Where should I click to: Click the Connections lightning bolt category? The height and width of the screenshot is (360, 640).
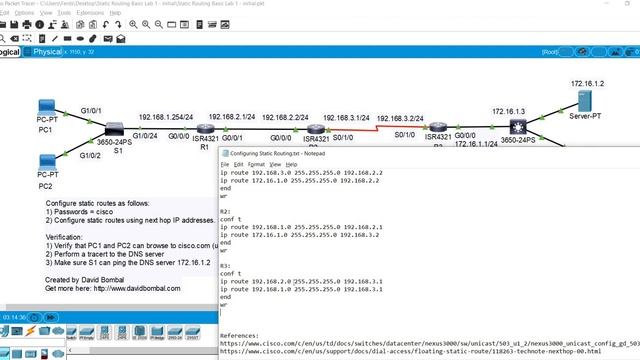pyautogui.click(x=31, y=331)
